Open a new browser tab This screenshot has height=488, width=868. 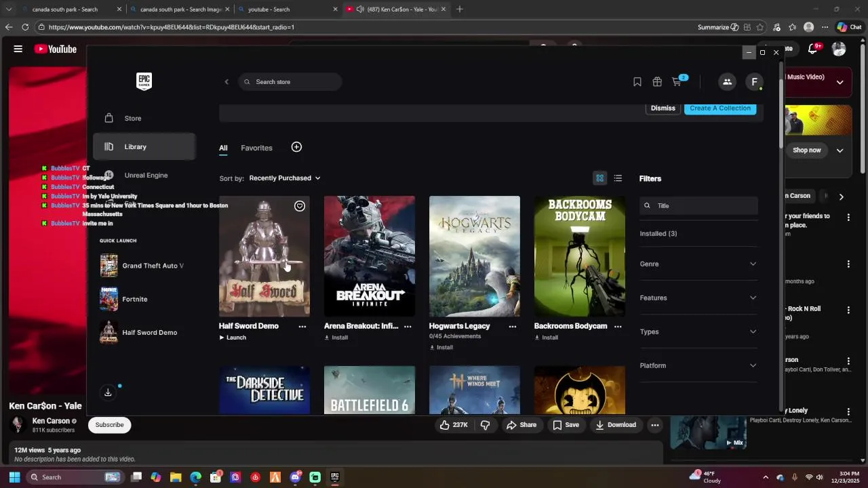460,9
